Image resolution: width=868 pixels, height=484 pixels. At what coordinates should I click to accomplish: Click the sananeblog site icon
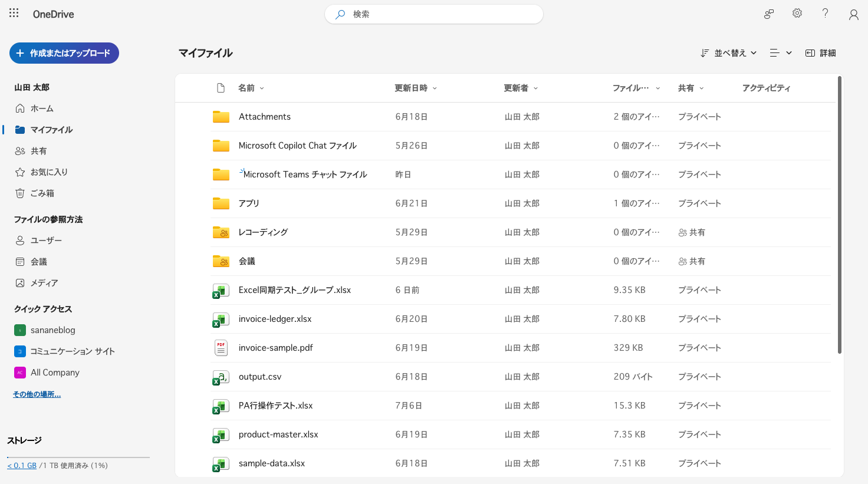20,330
